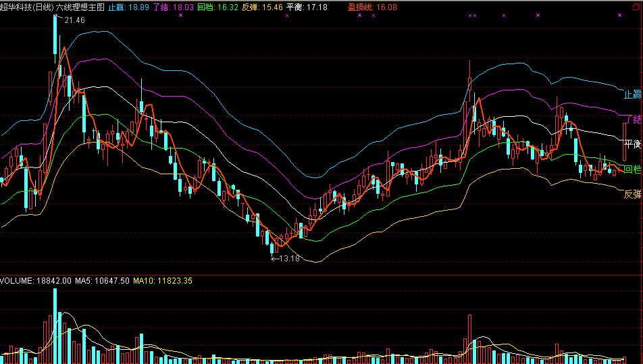Click the 回档 line label at right edge
This screenshot has width=643, height=364.
click(632, 169)
